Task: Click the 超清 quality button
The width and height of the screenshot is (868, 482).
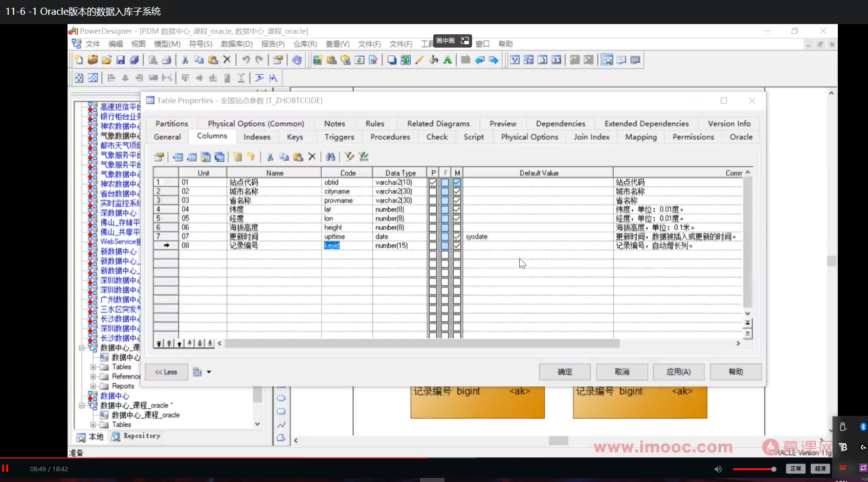Action: coord(820,469)
